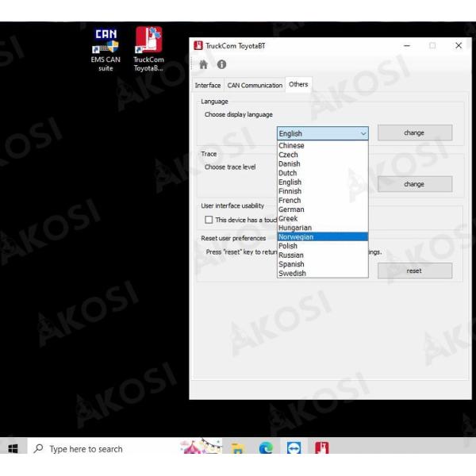476x476 pixels.
Task: Select TruckCom ToyotaBT desktop shortcut
Action: coord(148,48)
